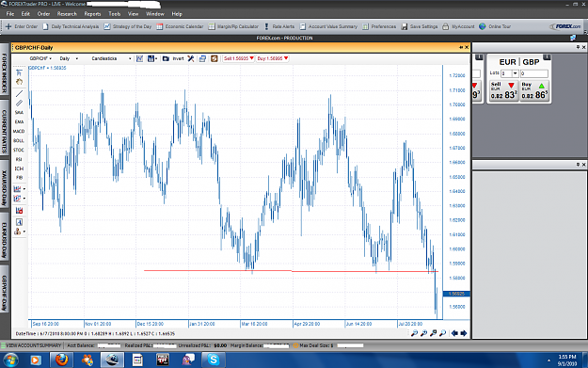This screenshot has width=588, height=368.
Task: Click the camera snapshot icon
Action: pos(166,58)
